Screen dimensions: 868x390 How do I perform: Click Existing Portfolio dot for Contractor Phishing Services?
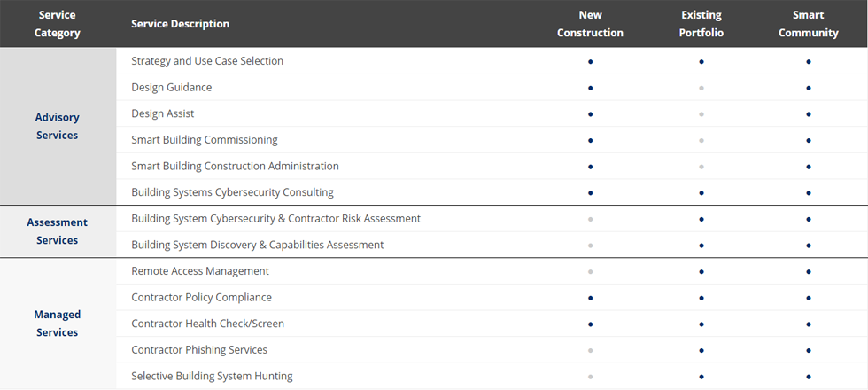point(701,350)
